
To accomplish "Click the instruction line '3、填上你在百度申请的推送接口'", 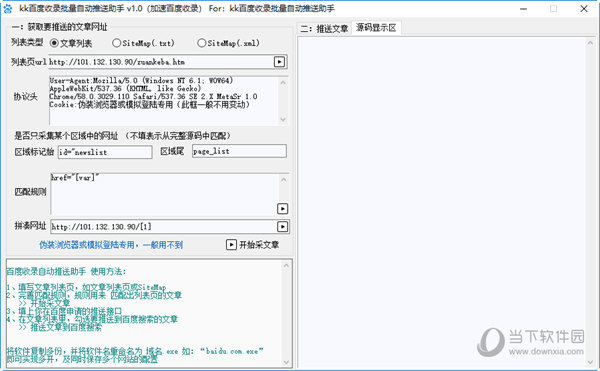I will pyautogui.click(x=64, y=311).
